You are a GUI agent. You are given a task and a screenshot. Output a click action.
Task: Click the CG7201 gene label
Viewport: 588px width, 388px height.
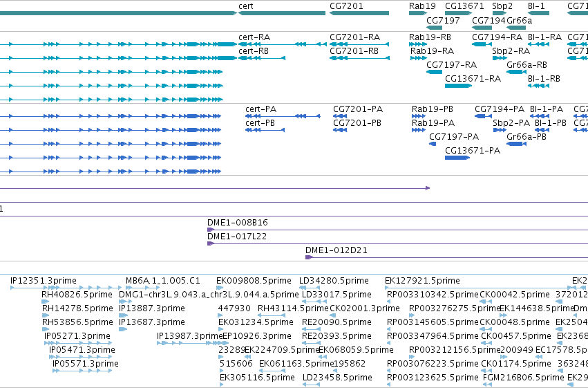point(346,6)
